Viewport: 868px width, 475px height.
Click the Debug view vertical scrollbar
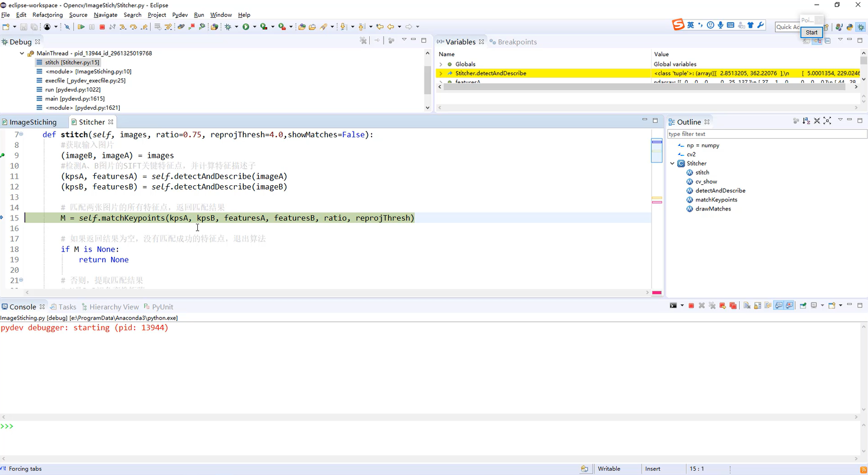[x=427, y=81]
